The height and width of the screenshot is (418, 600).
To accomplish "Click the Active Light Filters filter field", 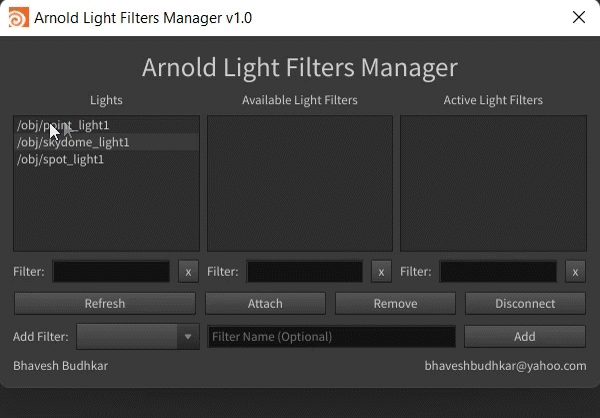I will pos(498,272).
